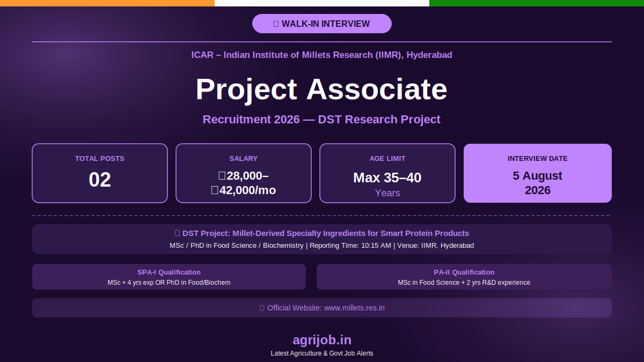Click the DST Project millet ingredients title
Screen dimensions: 644x362
click(x=322, y=233)
